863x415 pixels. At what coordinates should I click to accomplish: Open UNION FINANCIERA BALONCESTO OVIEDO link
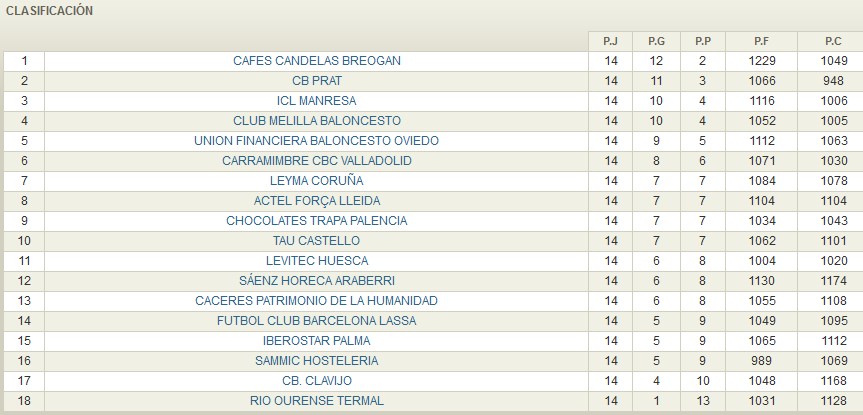(316, 141)
